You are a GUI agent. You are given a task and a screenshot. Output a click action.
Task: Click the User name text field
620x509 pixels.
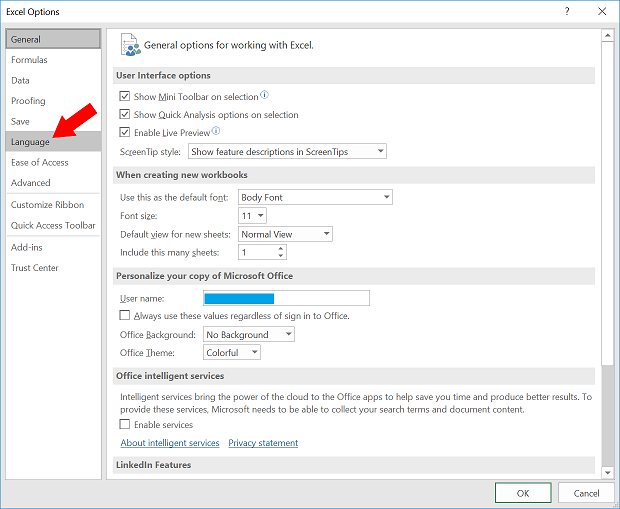(286, 298)
